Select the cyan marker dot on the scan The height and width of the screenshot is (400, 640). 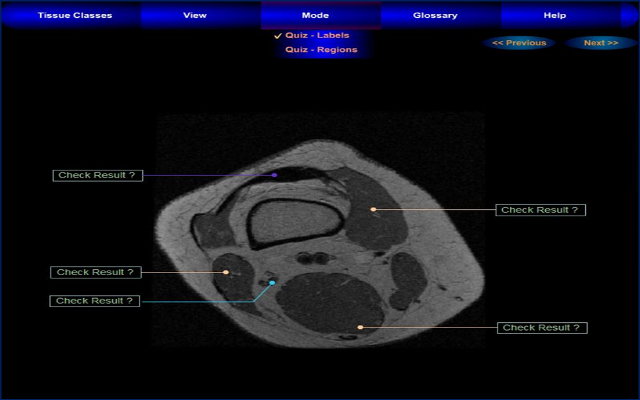(x=271, y=283)
